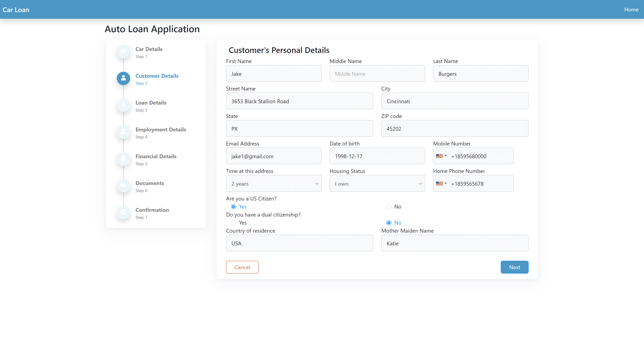This screenshot has width=644, height=362.
Task: Click the Loan Details dollar icon
Action: tap(123, 105)
